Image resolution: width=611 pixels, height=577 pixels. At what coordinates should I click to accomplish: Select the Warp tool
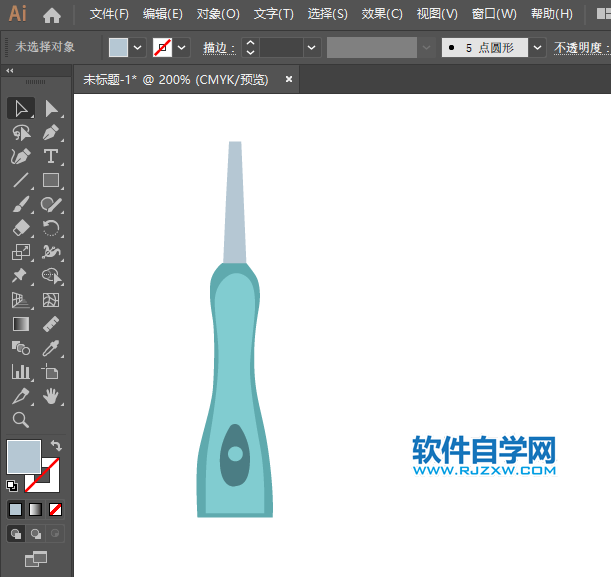point(51,252)
